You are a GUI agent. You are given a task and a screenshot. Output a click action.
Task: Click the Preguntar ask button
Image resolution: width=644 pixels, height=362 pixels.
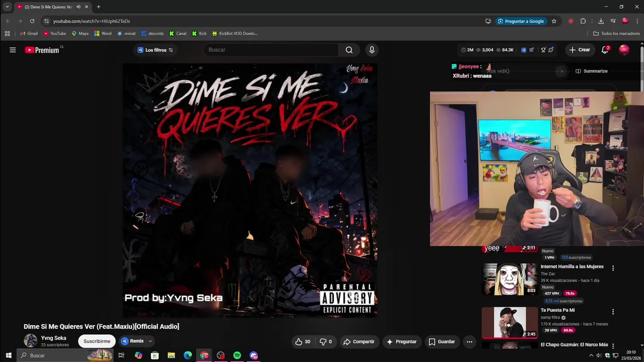pyautogui.click(x=401, y=342)
